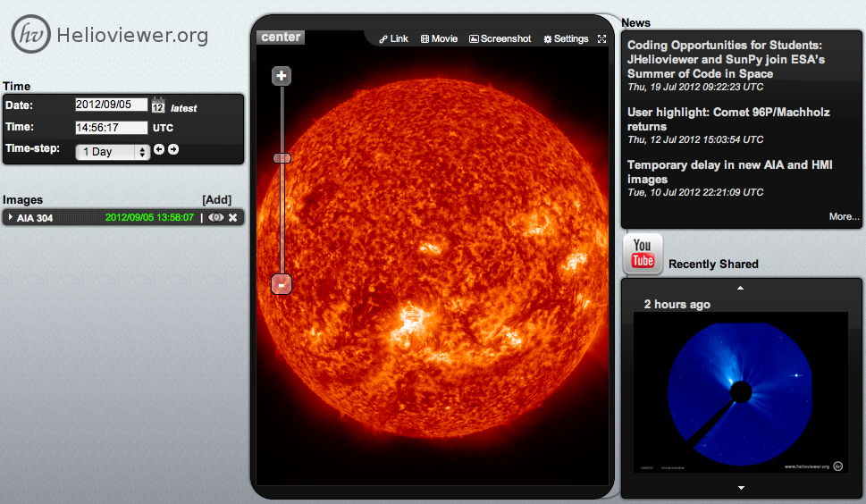Step time forward with right arrow
The image size is (866, 504).
pos(173,150)
